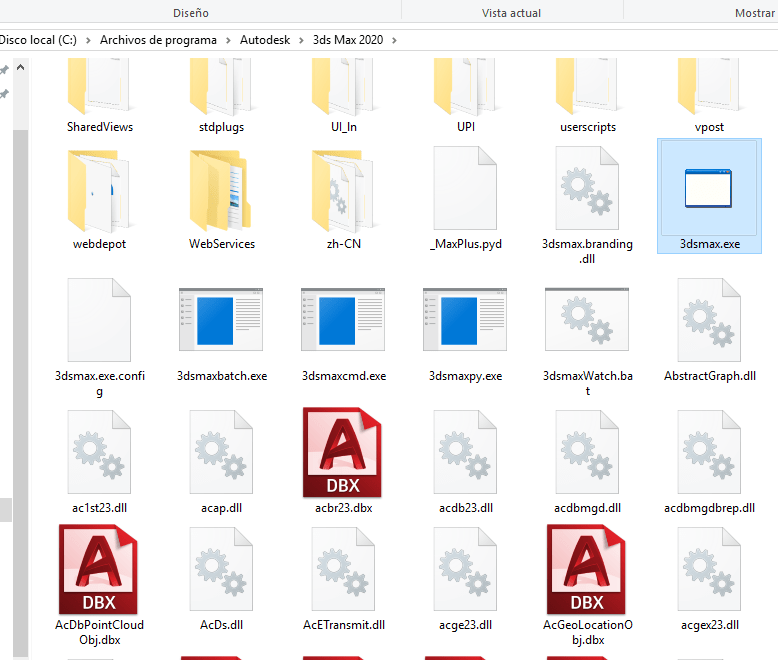Select the 3dsmaxcmd.exe icon
The height and width of the screenshot is (660, 778).
pos(343,320)
